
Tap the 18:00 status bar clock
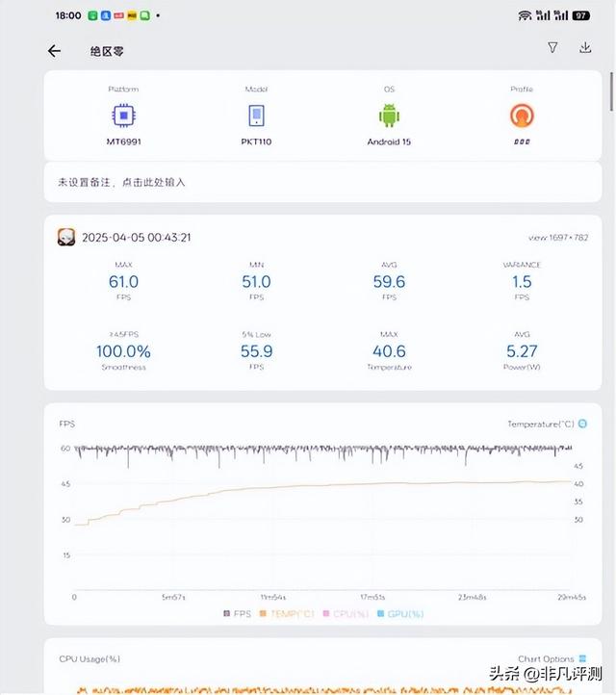click(x=68, y=15)
